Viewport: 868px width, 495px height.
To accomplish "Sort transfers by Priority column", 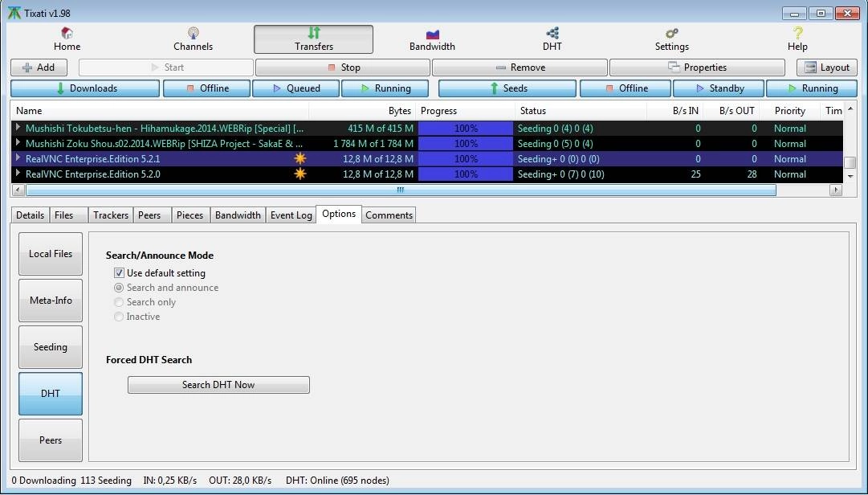I will pos(789,111).
